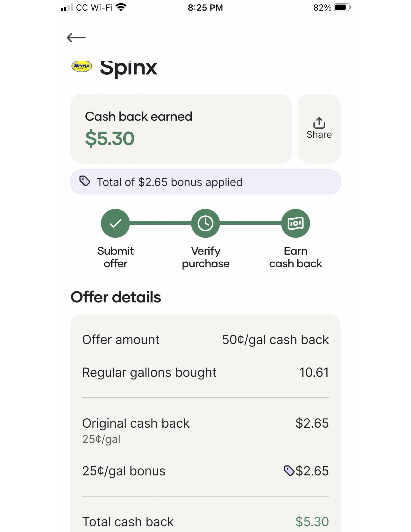Open the Cash back earned card

point(181,129)
